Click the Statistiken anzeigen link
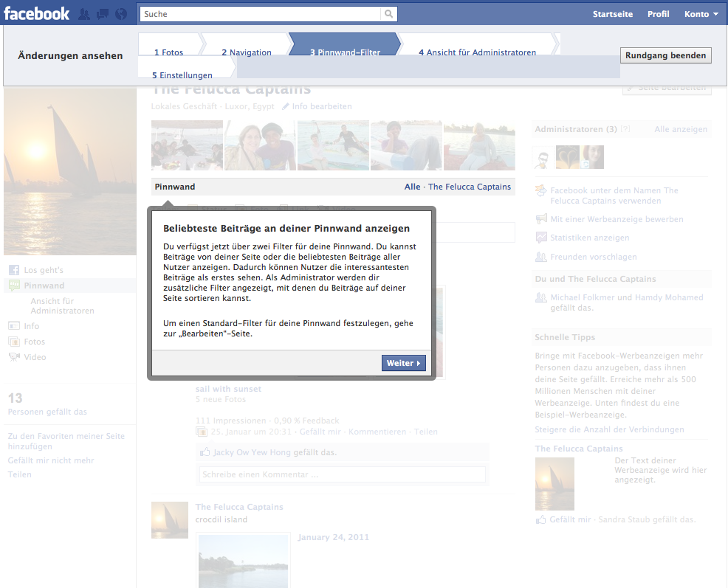 point(590,238)
